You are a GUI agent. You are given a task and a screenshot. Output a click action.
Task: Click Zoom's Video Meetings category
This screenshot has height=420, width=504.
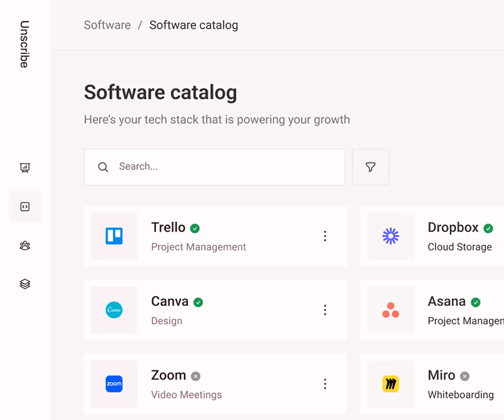(187, 395)
